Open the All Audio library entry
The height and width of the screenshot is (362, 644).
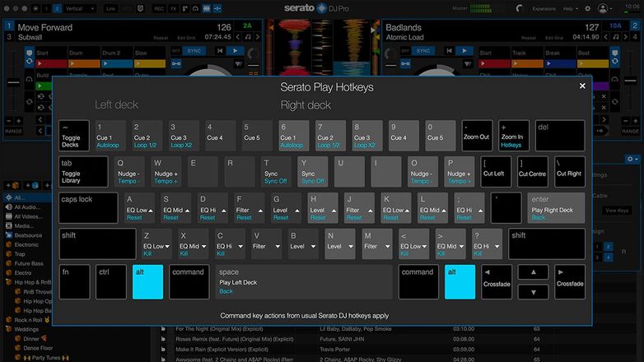27,207
